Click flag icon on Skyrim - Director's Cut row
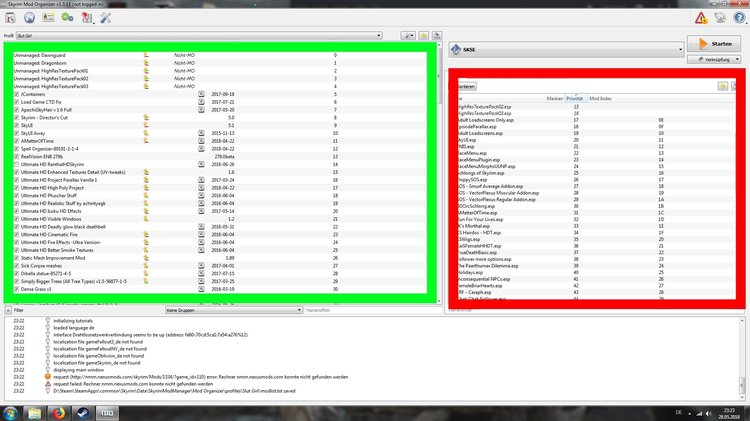The image size is (750, 421). pos(146,117)
